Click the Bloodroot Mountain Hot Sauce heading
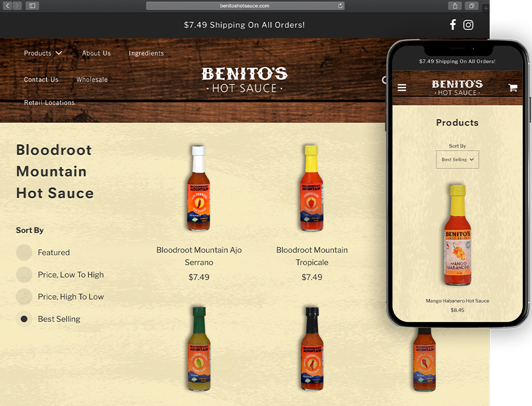Image resolution: width=532 pixels, height=406 pixels. pyautogui.click(x=55, y=171)
